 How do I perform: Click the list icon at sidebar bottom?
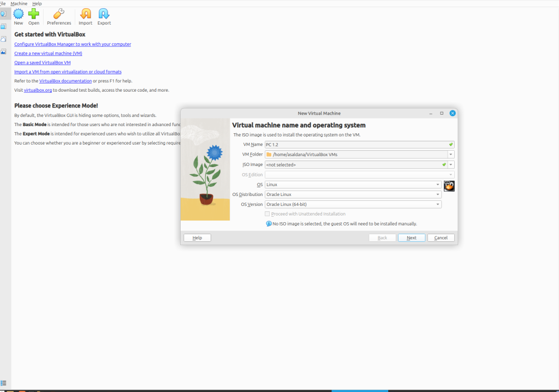(x=4, y=383)
